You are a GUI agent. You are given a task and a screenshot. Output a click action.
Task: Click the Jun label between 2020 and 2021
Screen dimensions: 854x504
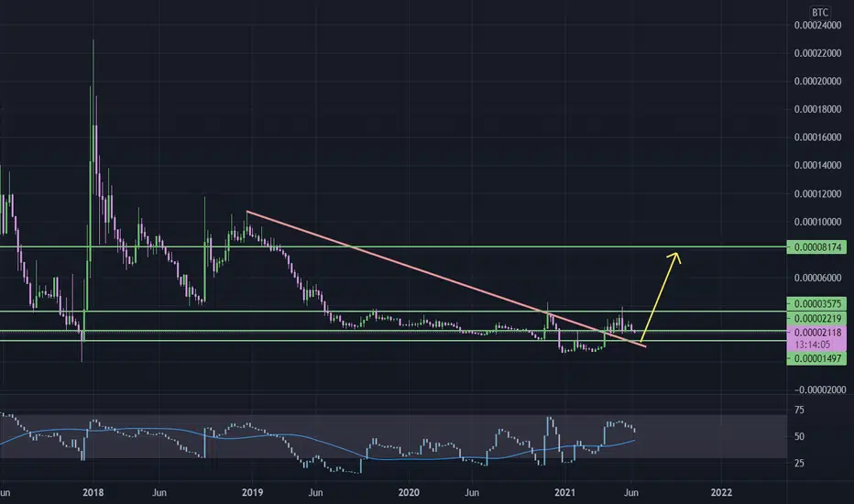[472, 493]
